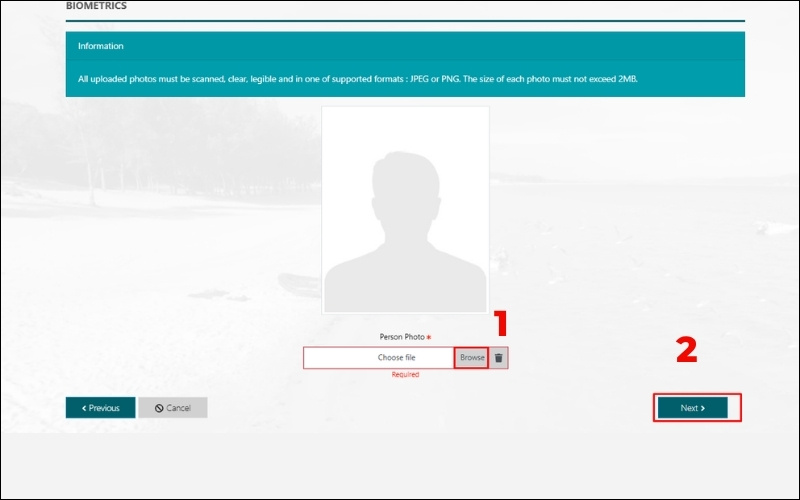Click the red asterisk beside Person Photo
Screen dimensions: 800x500
(429, 338)
